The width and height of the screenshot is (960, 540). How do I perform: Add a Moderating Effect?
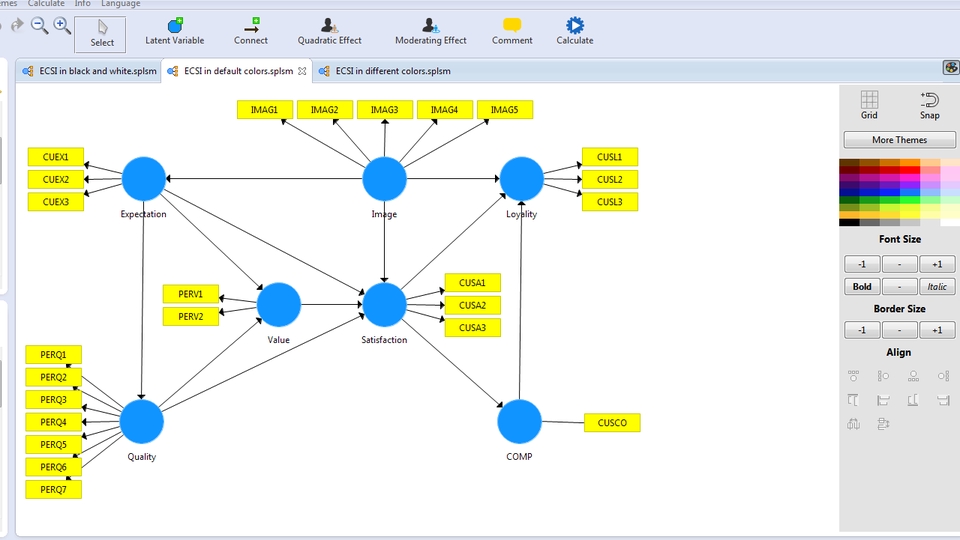coord(430,31)
